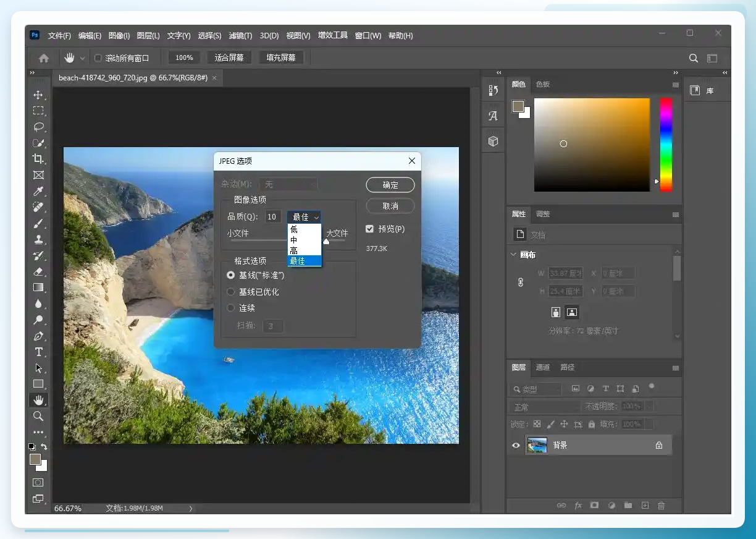
Task: Select the Quick Selection tool
Action: (x=38, y=143)
